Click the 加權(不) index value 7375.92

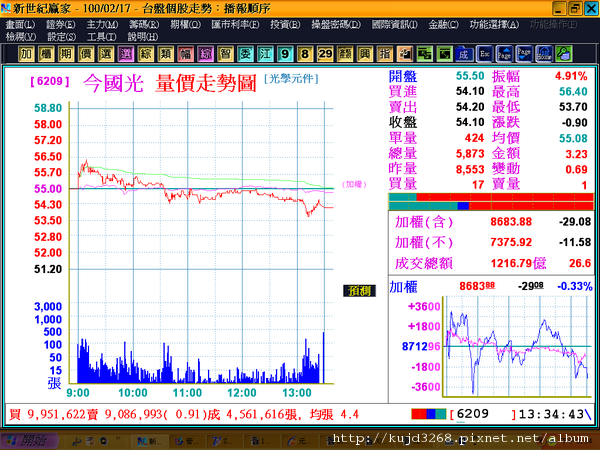pyautogui.click(x=511, y=242)
